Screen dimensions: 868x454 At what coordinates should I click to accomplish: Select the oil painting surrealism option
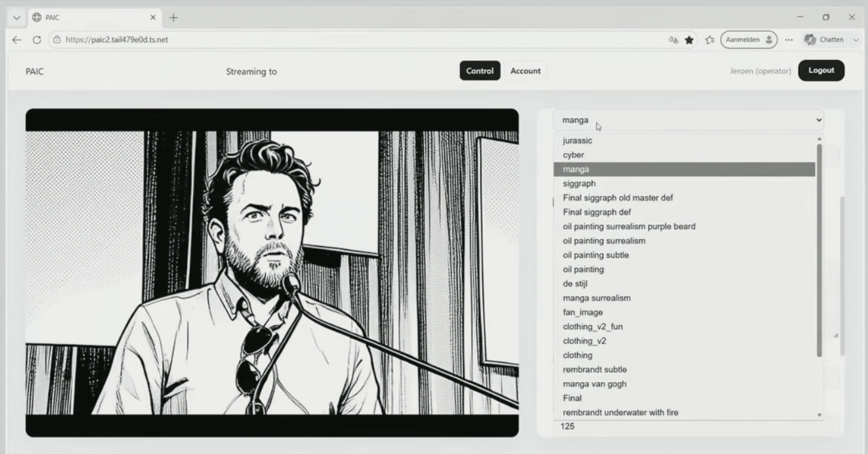pos(684,241)
